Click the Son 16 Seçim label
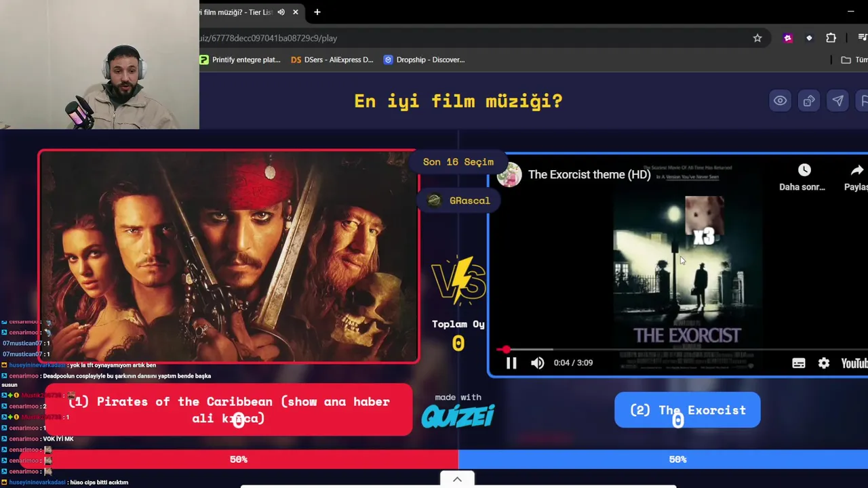 point(458,162)
